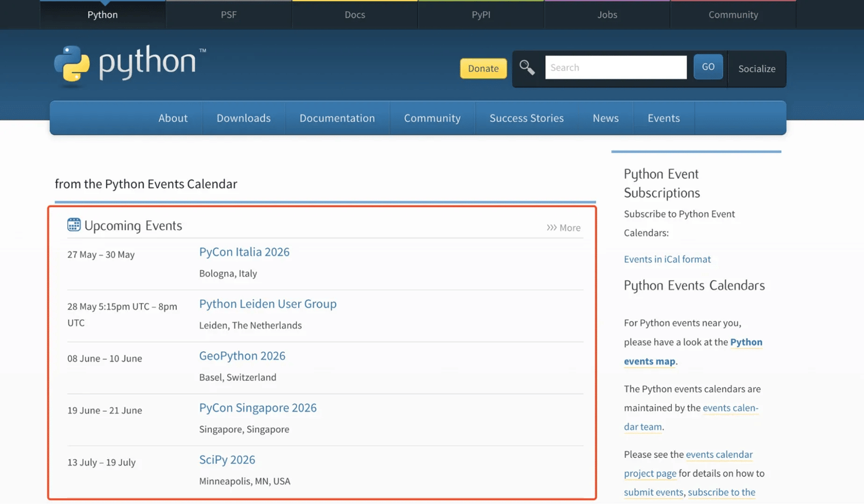Click the Python logo in the header

coord(130,65)
